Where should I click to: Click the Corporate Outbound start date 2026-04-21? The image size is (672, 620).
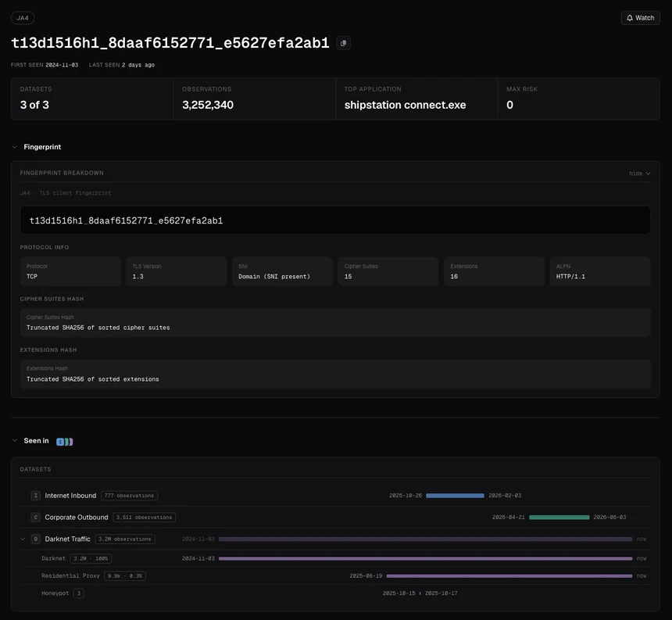coord(508,518)
